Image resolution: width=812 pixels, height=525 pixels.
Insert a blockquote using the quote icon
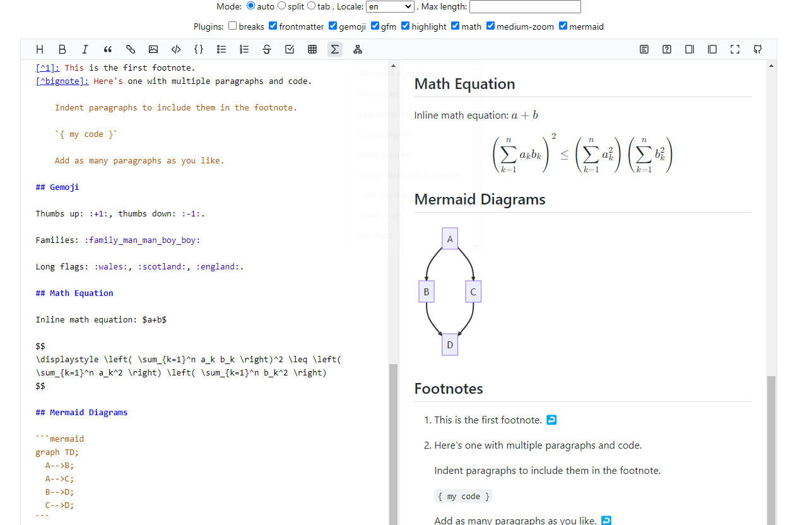(x=107, y=49)
